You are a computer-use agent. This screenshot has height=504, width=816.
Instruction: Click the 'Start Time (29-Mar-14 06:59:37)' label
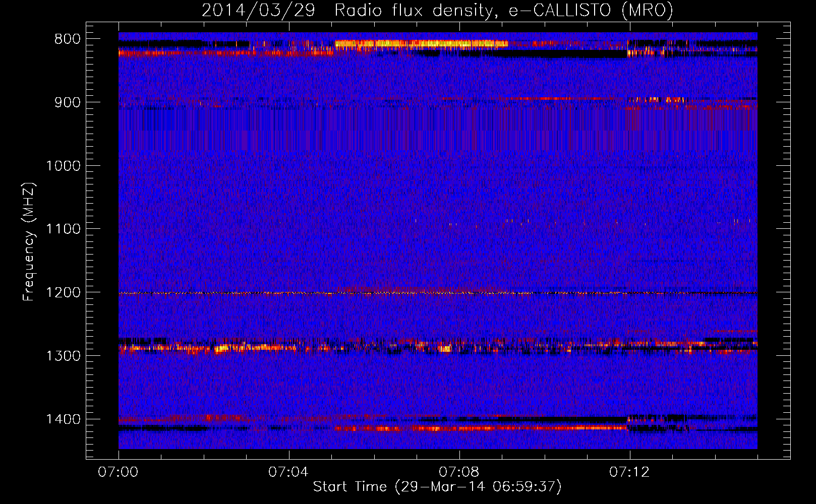(437, 487)
